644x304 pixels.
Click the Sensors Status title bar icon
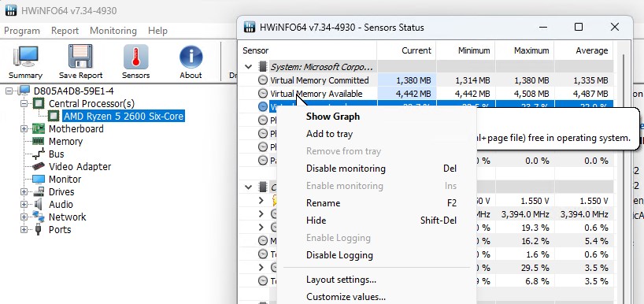click(250, 27)
